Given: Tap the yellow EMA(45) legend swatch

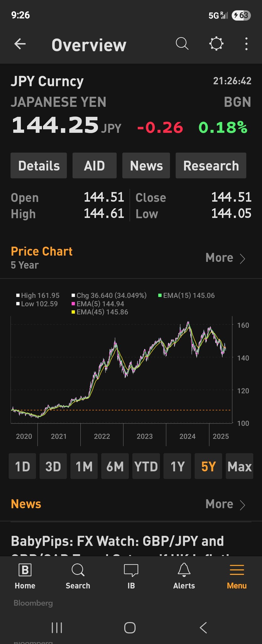Looking at the screenshot, I should coord(73,312).
